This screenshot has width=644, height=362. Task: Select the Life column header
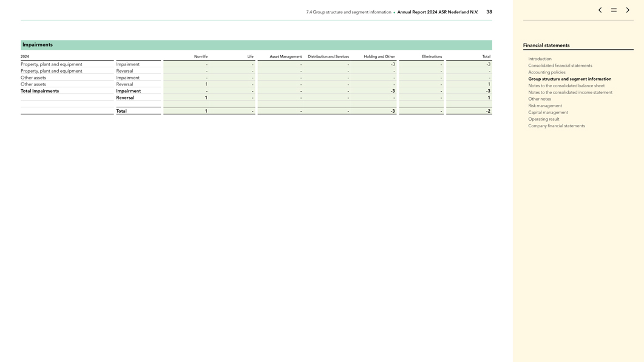click(x=250, y=56)
